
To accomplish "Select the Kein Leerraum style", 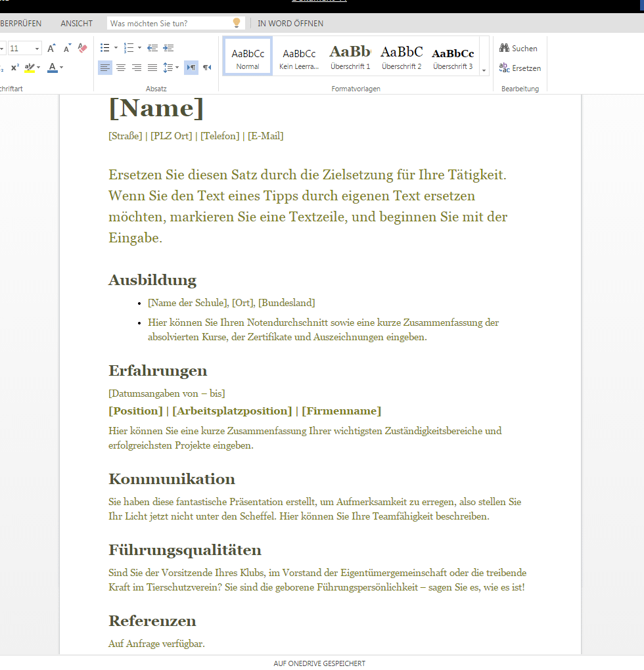I will [299, 56].
